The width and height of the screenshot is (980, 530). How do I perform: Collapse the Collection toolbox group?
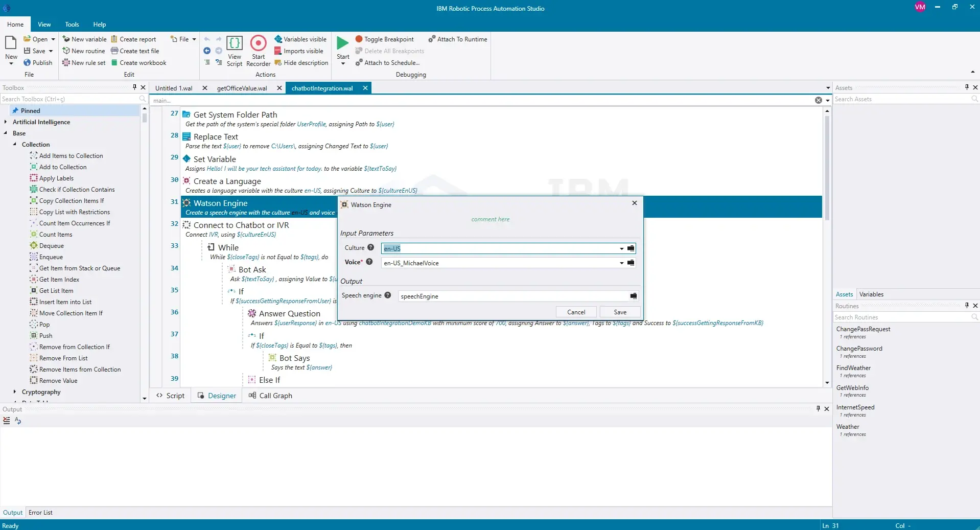tap(15, 144)
